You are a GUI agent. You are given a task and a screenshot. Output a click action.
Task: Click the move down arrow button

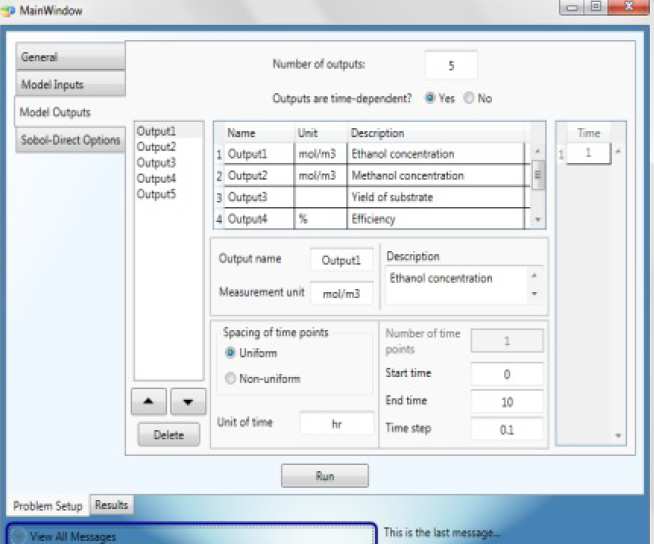point(187,402)
